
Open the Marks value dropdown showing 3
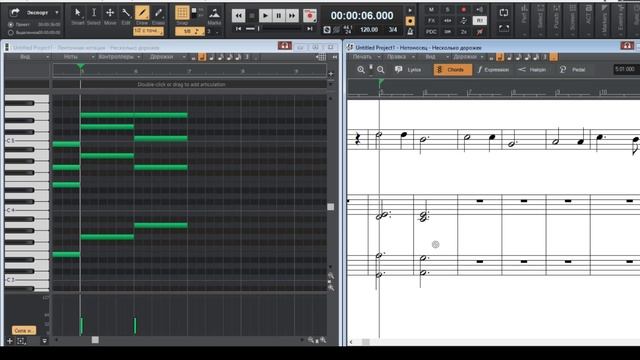pos(213,31)
